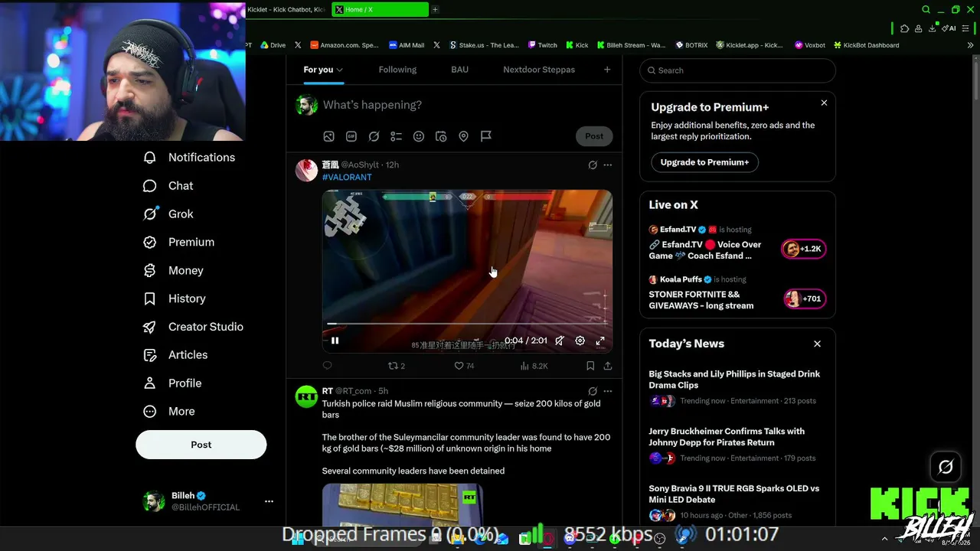The height and width of the screenshot is (551, 980).
Task: Show more bookmarks via overflow chevron
Action: pyautogui.click(x=971, y=45)
